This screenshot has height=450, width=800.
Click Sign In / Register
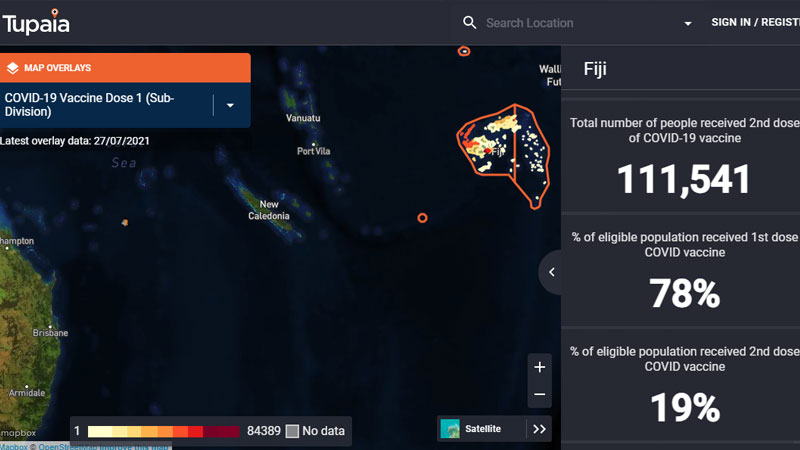(755, 23)
